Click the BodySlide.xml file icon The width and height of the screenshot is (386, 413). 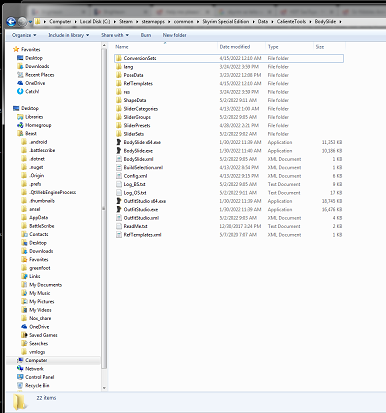tap(119, 159)
